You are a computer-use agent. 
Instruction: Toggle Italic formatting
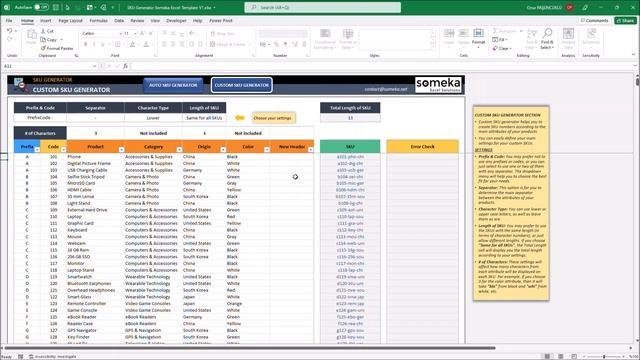coord(94,44)
